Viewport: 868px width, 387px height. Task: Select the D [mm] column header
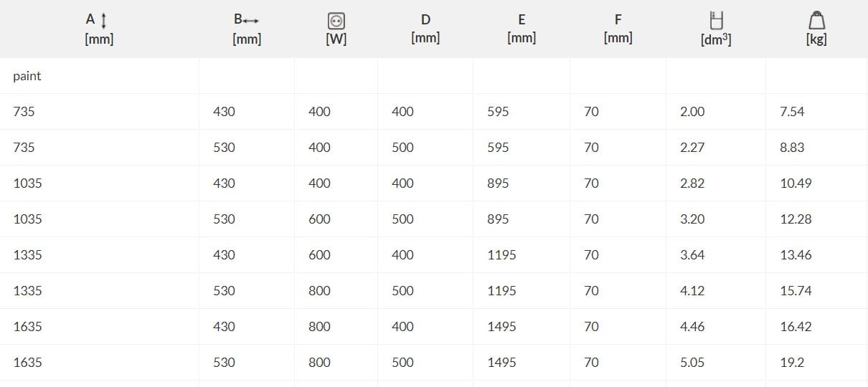click(425, 29)
